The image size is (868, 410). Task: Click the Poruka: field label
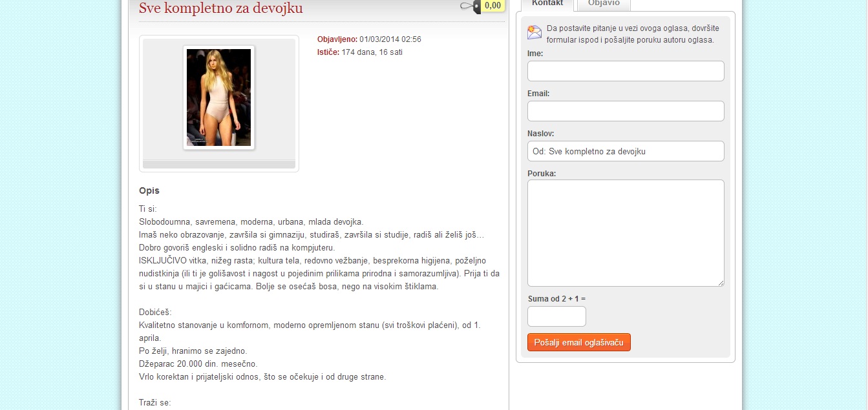541,174
